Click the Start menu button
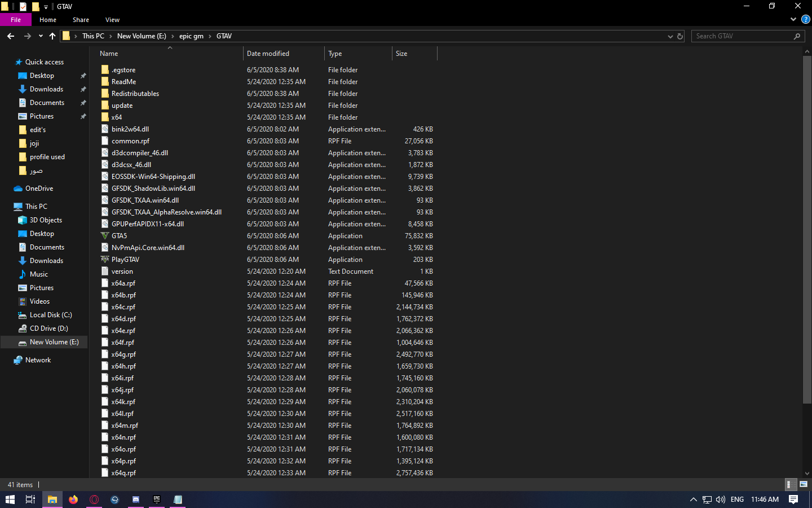The image size is (812, 508). 10,499
